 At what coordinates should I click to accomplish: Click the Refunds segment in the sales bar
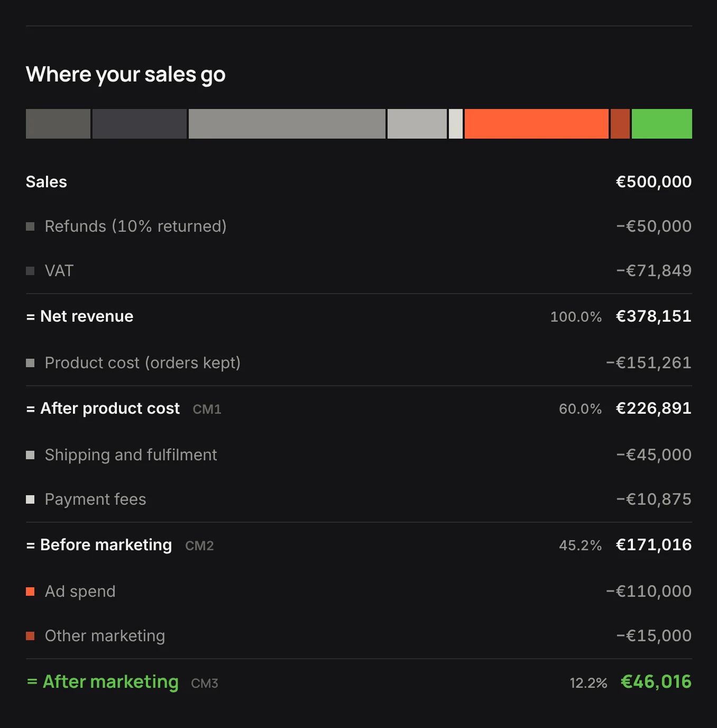click(x=58, y=124)
